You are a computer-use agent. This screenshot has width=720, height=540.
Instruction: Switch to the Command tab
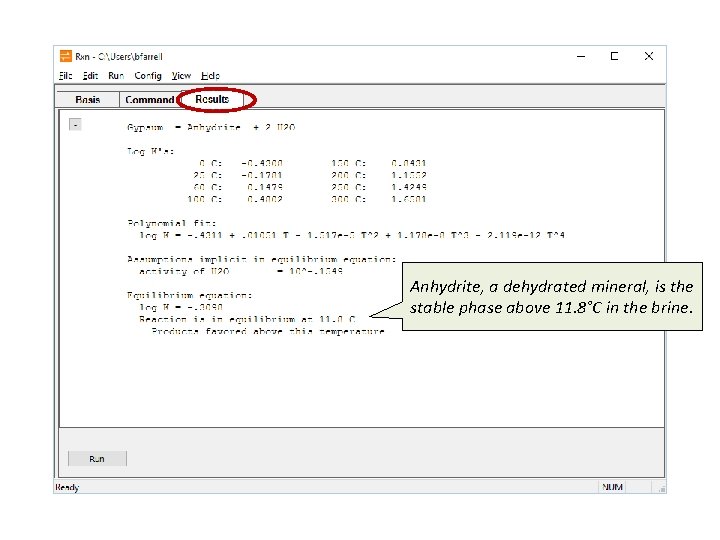pyautogui.click(x=150, y=100)
